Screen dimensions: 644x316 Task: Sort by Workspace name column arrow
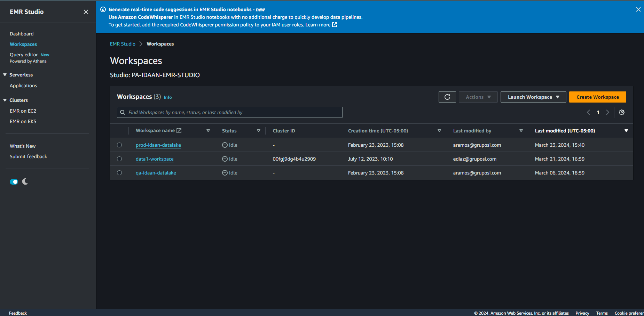coord(208,131)
